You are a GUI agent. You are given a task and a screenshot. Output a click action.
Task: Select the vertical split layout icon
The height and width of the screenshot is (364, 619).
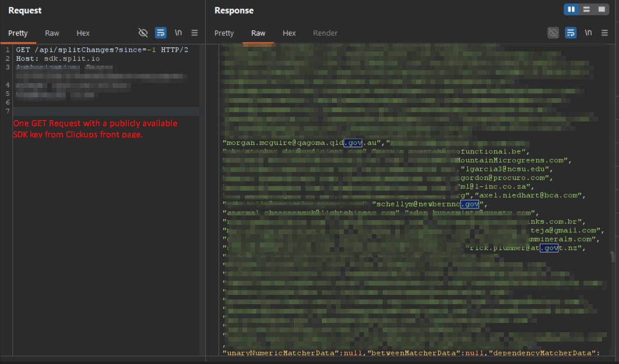[x=571, y=9]
